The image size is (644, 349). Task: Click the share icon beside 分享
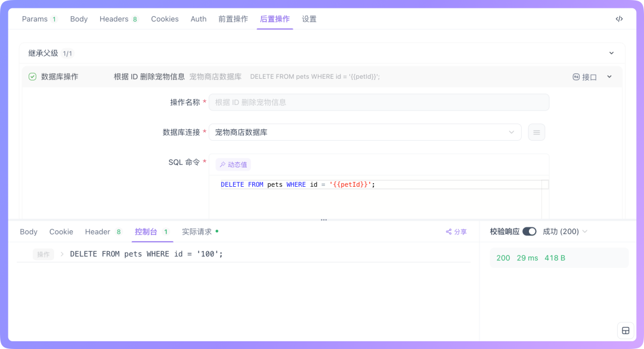(x=448, y=231)
